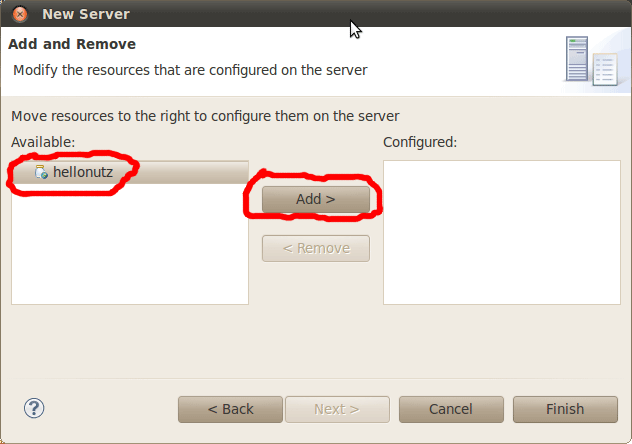Close the New Server dialog window
This screenshot has width=632, height=444.
[20, 14]
